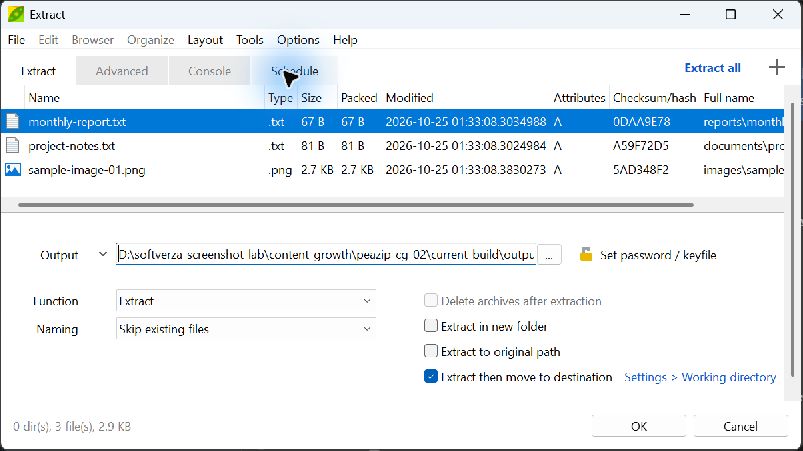Open the Edit menu
Viewport: 803px width, 451px height.
coord(48,40)
